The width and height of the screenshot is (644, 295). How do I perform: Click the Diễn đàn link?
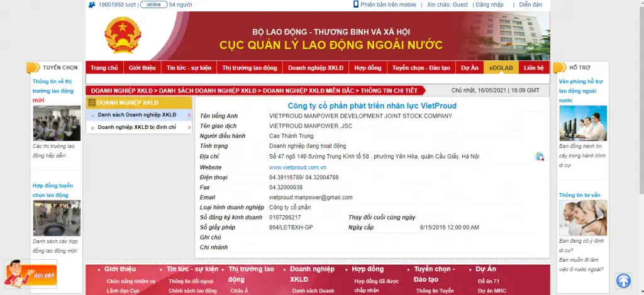pyautogui.click(x=531, y=4)
